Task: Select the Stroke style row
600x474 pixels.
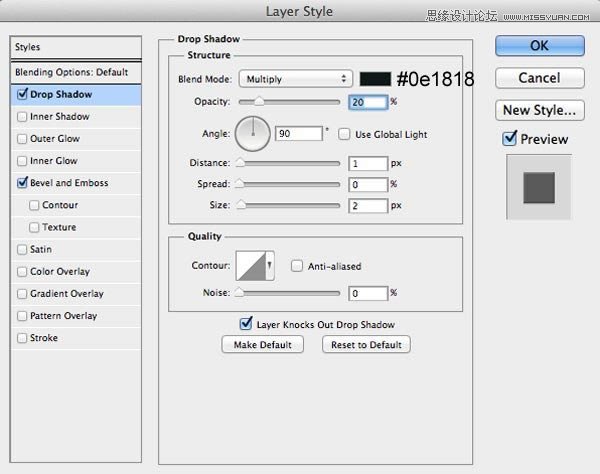Action: [x=76, y=338]
